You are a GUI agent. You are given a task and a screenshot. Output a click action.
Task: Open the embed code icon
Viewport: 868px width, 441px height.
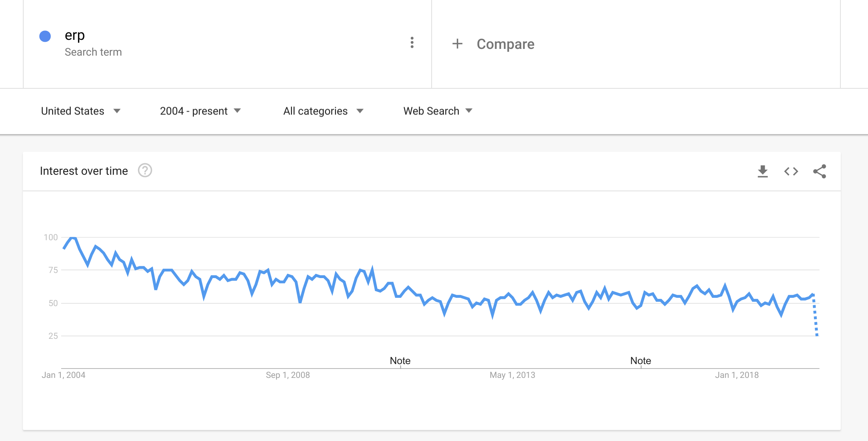tap(791, 171)
